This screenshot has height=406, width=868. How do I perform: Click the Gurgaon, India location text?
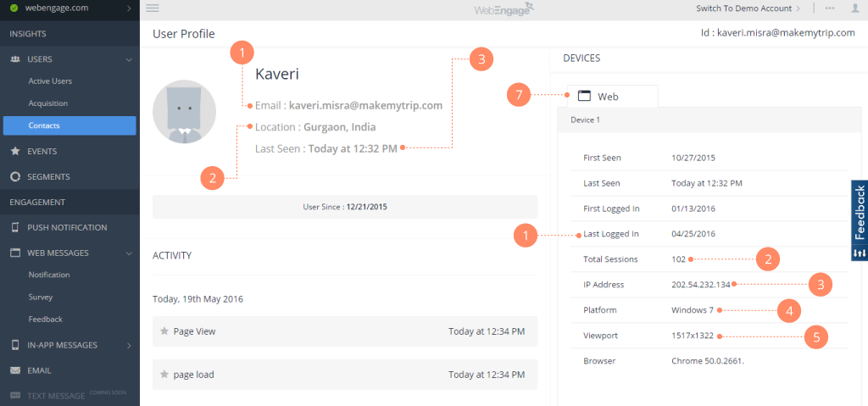[340, 127]
